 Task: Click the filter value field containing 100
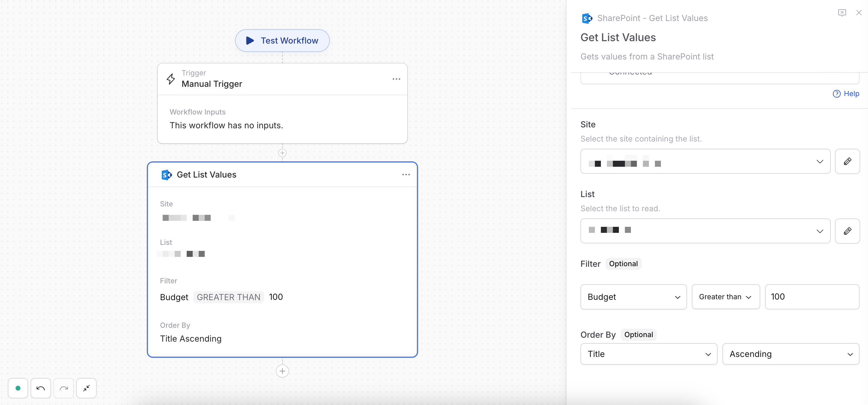[x=812, y=297]
